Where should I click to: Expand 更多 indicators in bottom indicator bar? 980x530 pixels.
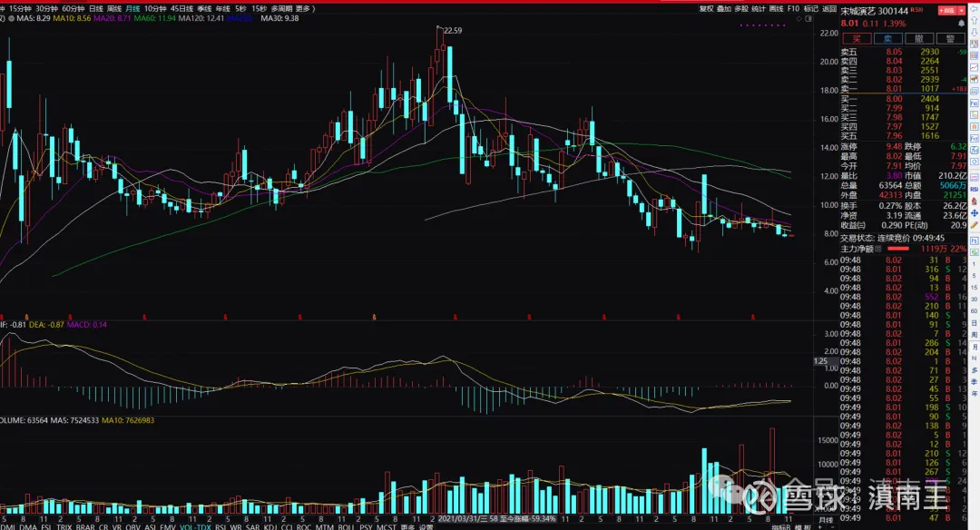407,526
